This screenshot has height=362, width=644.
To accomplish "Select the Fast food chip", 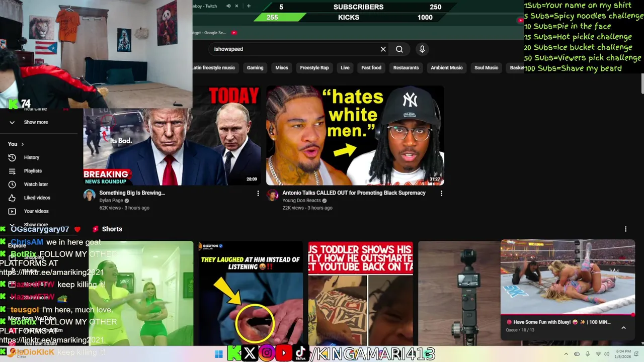I will point(371,68).
